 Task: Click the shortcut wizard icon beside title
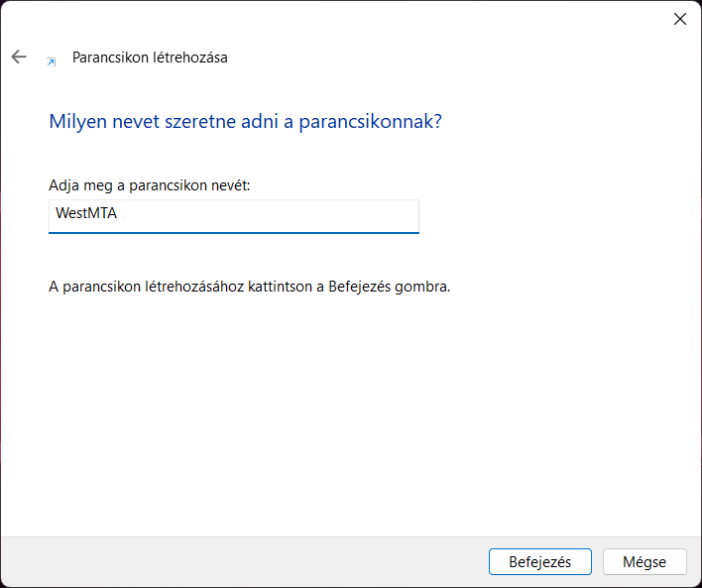[52, 61]
